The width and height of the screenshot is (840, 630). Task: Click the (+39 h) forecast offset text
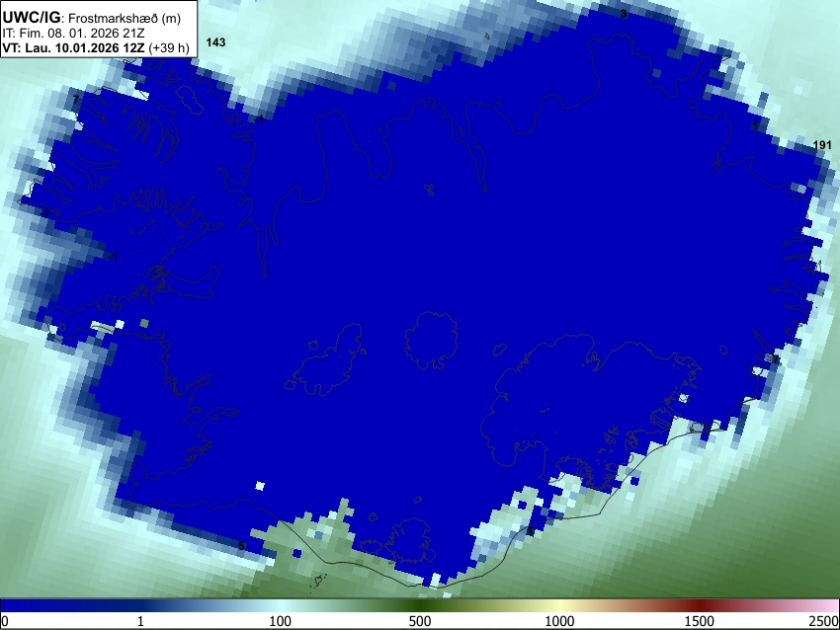tap(169, 48)
